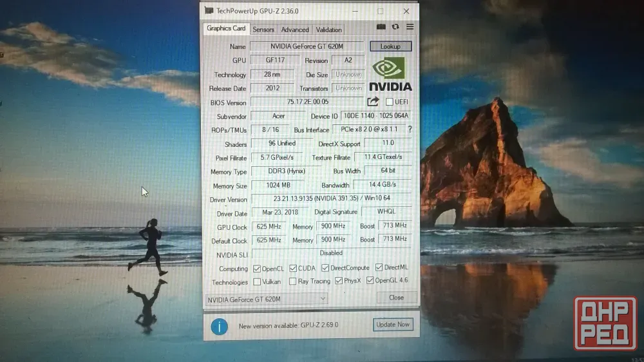Viewport: 644px width, 362px height.
Task: Click the refresh icon in GPU-Z
Action: point(395,26)
